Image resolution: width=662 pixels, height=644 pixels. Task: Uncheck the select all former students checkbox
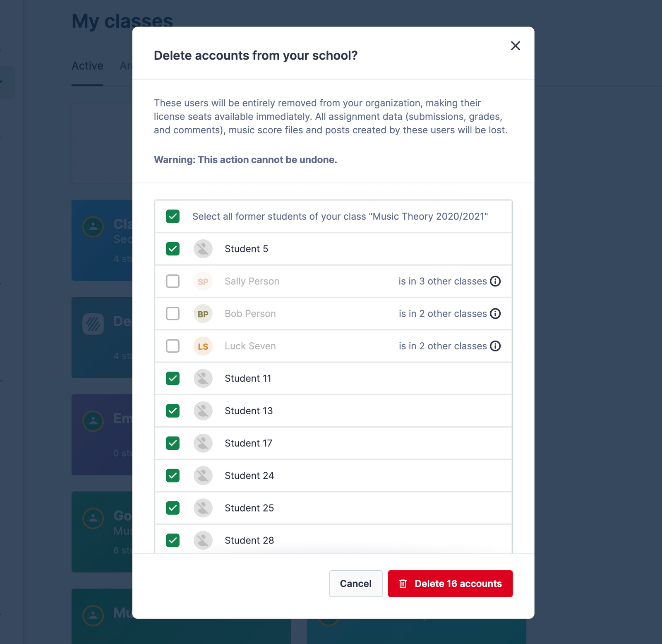(173, 216)
